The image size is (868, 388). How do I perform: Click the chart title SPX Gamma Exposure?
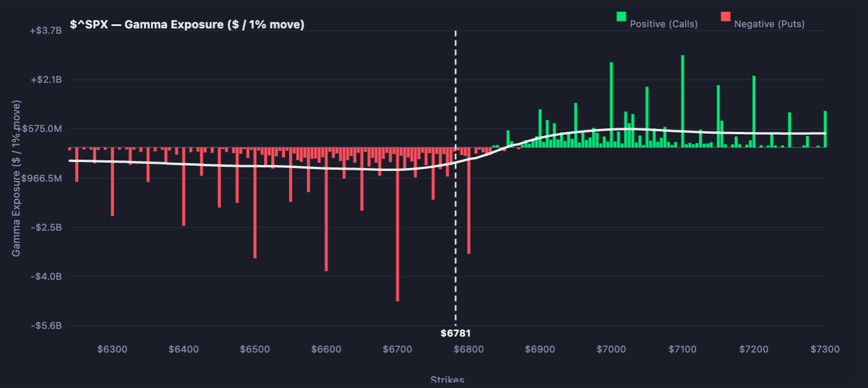[187, 25]
